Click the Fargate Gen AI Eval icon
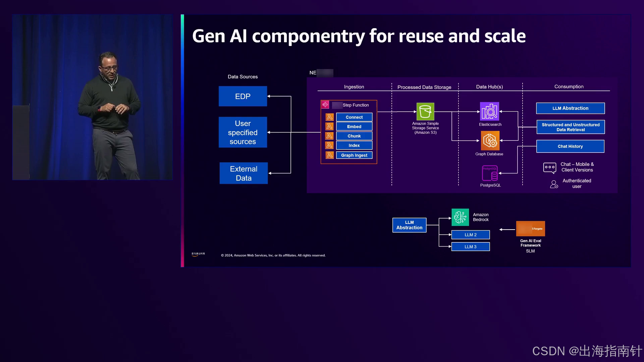644x362 pixels. point(530,229)
